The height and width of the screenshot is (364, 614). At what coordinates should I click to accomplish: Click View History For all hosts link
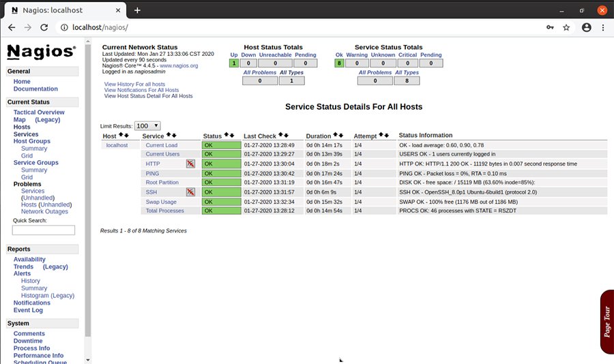134,84
